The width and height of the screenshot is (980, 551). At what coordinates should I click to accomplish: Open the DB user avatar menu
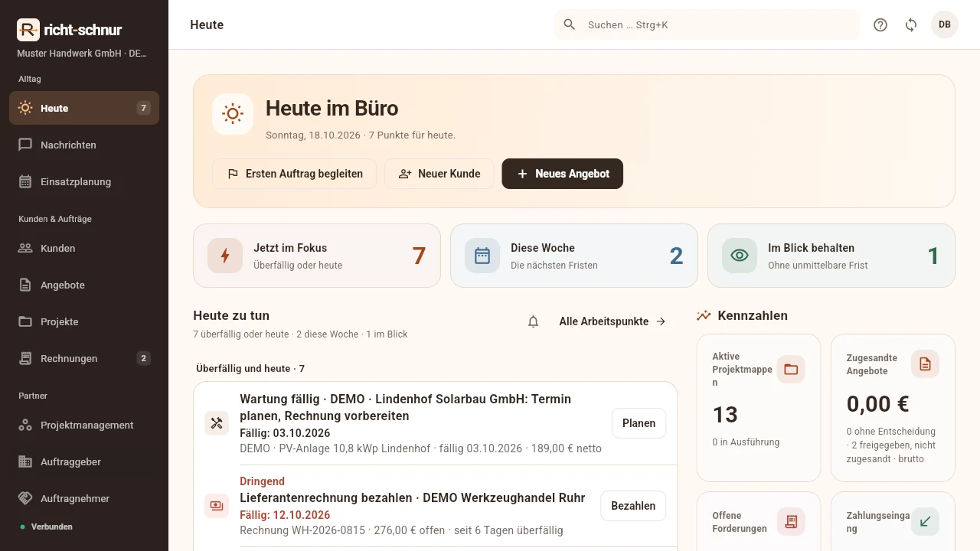pos(945,24)
